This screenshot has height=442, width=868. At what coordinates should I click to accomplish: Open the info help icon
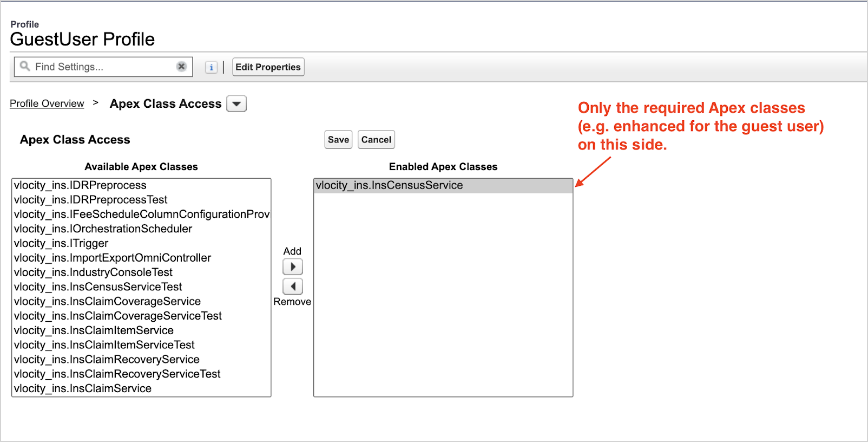211,67
